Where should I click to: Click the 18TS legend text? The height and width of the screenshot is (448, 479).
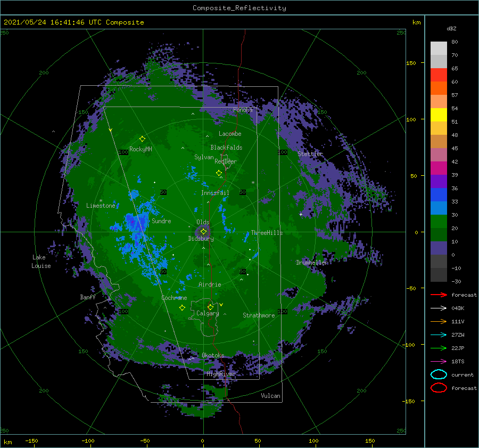[458, 362]
